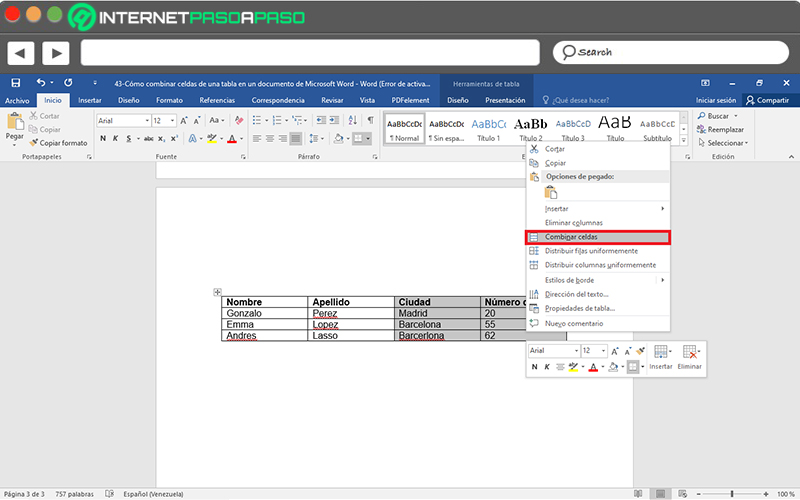Toggle italic K in the mini toolbar
Screen dimensions: 800x500
(547, 367)
